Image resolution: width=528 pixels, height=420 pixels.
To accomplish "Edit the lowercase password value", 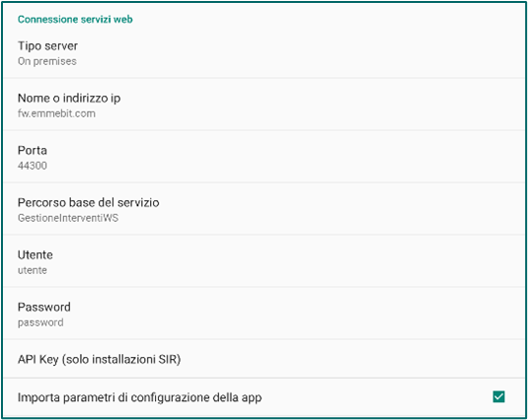I will tap(40, 322).
